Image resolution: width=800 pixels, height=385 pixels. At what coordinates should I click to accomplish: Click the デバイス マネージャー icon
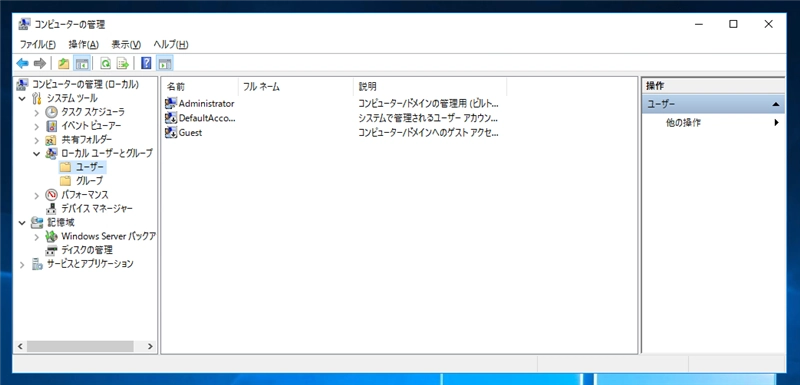point(52,208)
